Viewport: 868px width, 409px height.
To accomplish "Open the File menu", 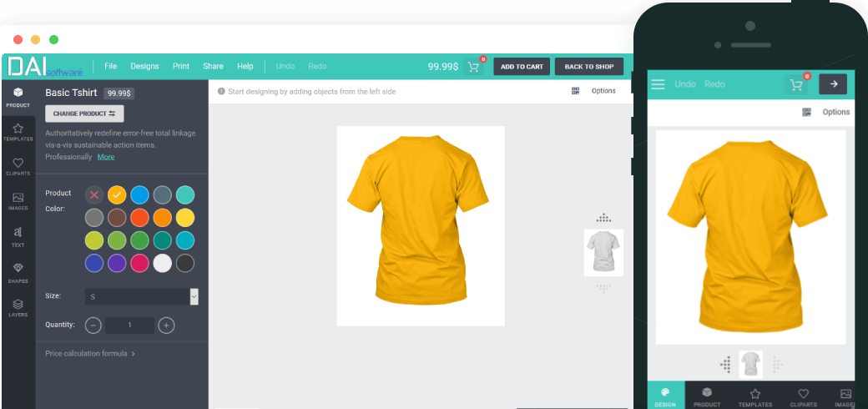I will tap(111, 67).
